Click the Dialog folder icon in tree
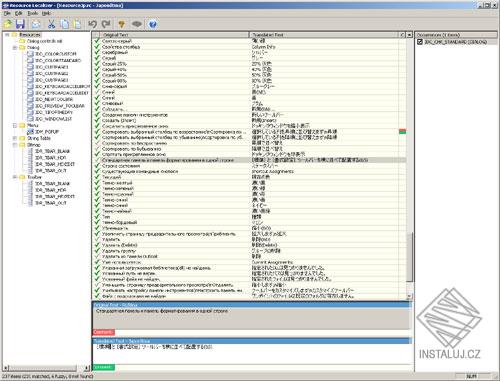 click(22, 47)
